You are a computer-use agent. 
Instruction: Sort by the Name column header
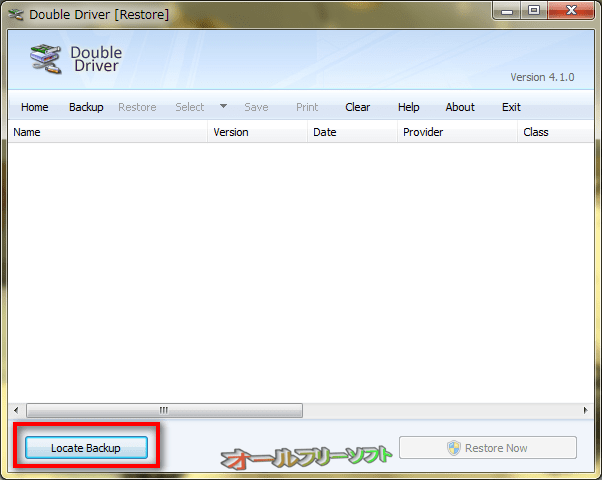pyautogui.click(x=108, y=132)
